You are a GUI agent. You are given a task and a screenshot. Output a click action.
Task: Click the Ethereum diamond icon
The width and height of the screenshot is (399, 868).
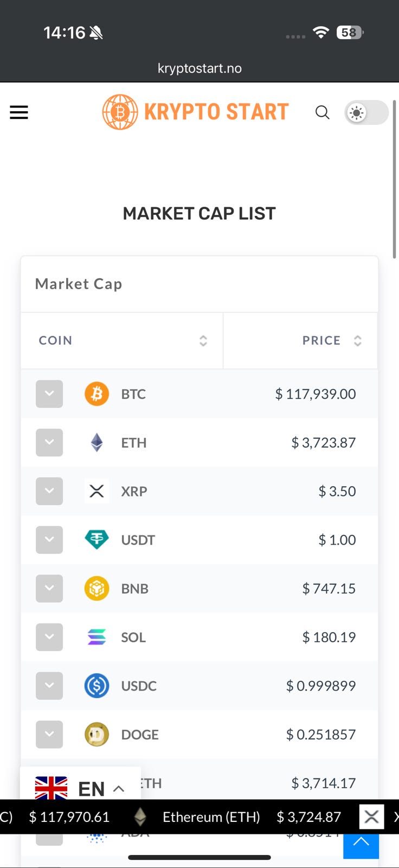click(x=96, y=443)
